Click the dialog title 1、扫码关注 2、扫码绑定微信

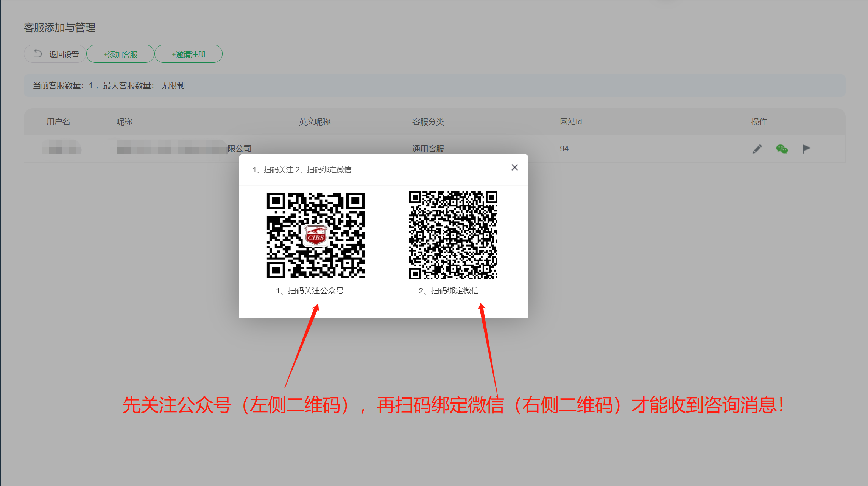302,170
